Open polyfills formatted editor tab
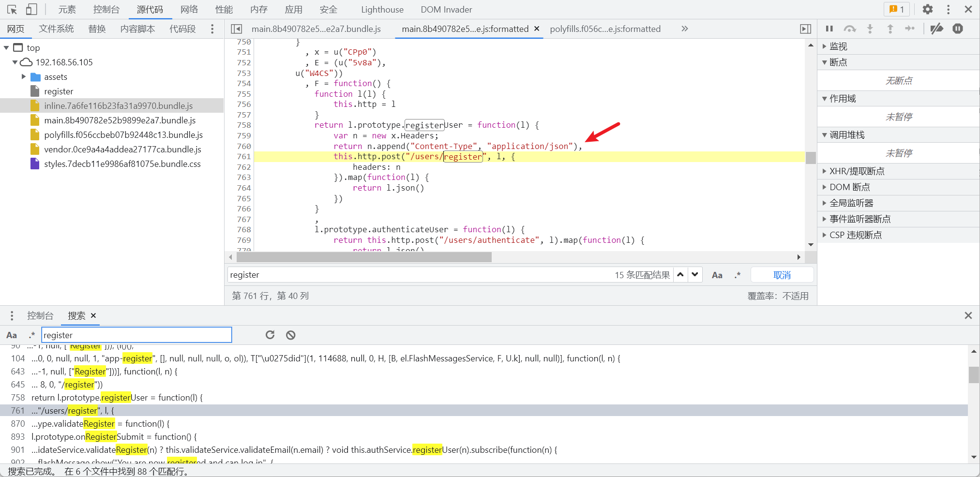 [605, 29]
